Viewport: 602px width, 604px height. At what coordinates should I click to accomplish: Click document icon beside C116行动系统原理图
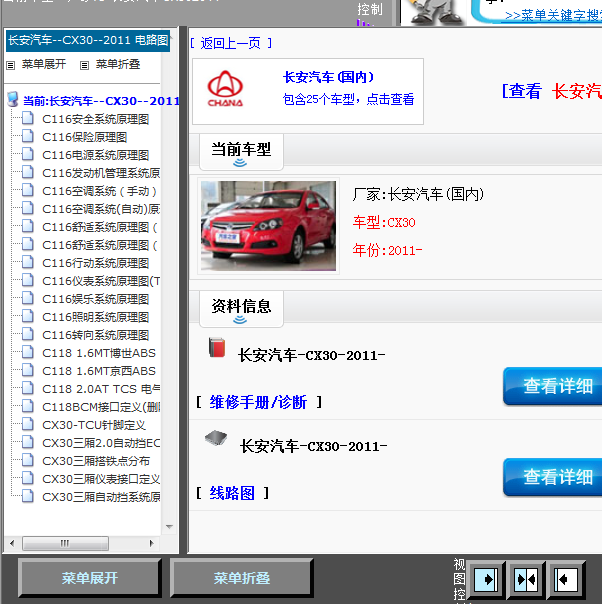click(x=27, y=262)
